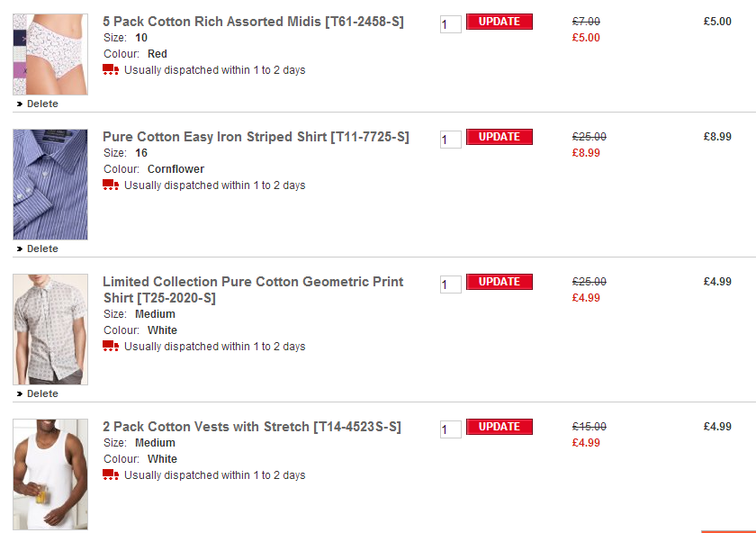Open Pure Cotton Easy Iron Striped Shirt title
The height and width of the screenshot is (533, 756).
[x=256, y=137]
